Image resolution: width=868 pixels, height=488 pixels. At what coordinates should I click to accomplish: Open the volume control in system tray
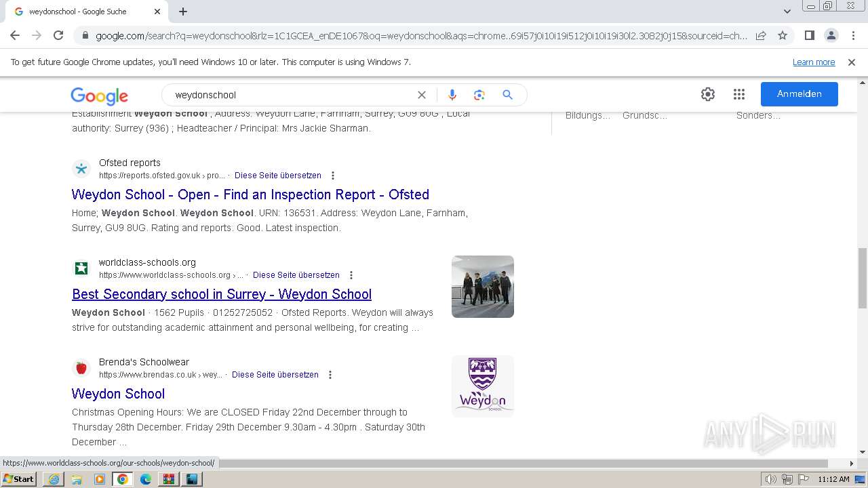coord(772,479)
